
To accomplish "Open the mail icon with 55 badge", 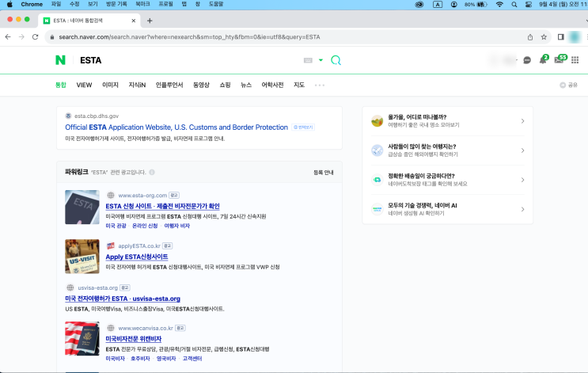I will pyautogui.click(x=560, y=59).
